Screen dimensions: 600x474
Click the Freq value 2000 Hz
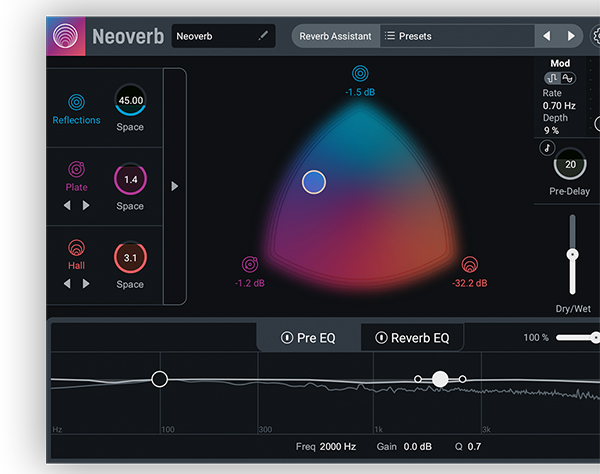point(338,446)
